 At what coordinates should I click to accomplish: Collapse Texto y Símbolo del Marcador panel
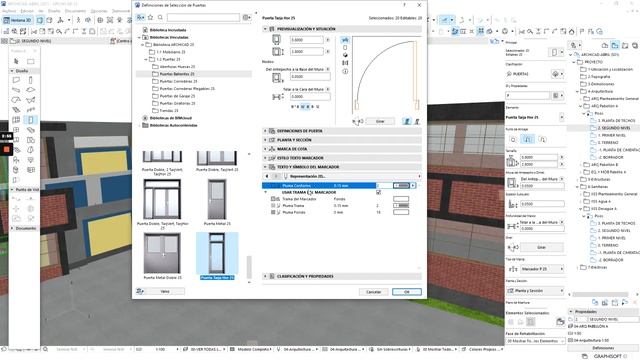pos(265,167)
